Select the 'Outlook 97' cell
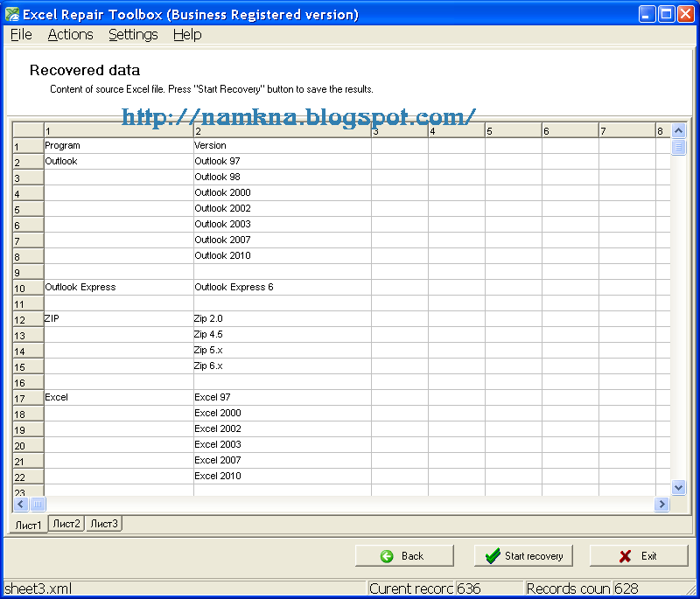The width and height of the screenshot is (700, 599). [282, 161]
